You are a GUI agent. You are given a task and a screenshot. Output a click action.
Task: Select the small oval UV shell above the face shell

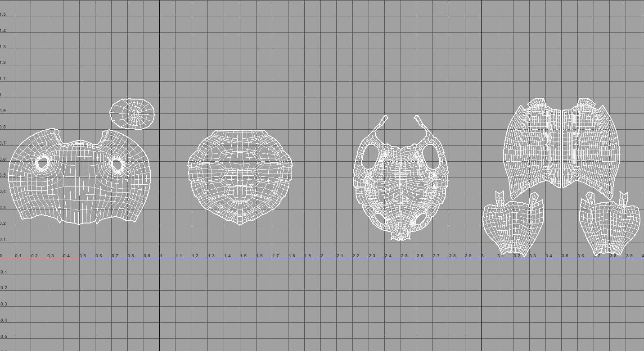(132, 114)
